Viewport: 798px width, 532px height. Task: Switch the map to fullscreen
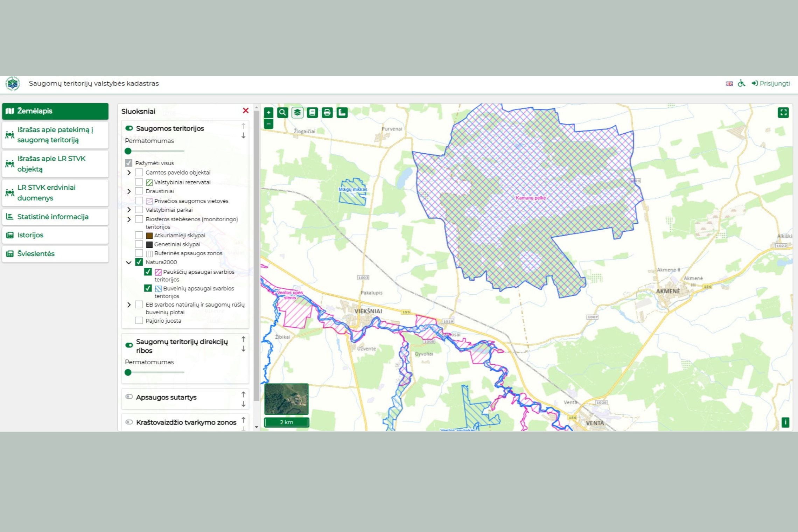[783, 112]
